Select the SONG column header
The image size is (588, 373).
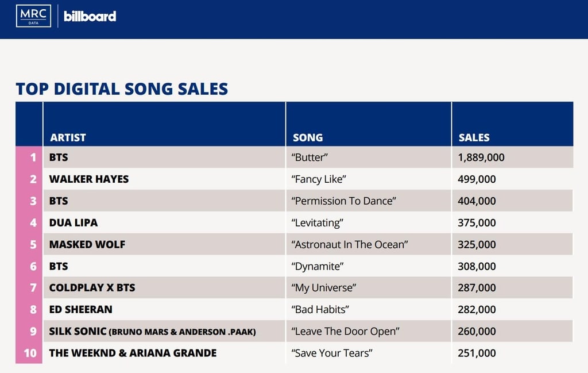(x=308, y=137)
